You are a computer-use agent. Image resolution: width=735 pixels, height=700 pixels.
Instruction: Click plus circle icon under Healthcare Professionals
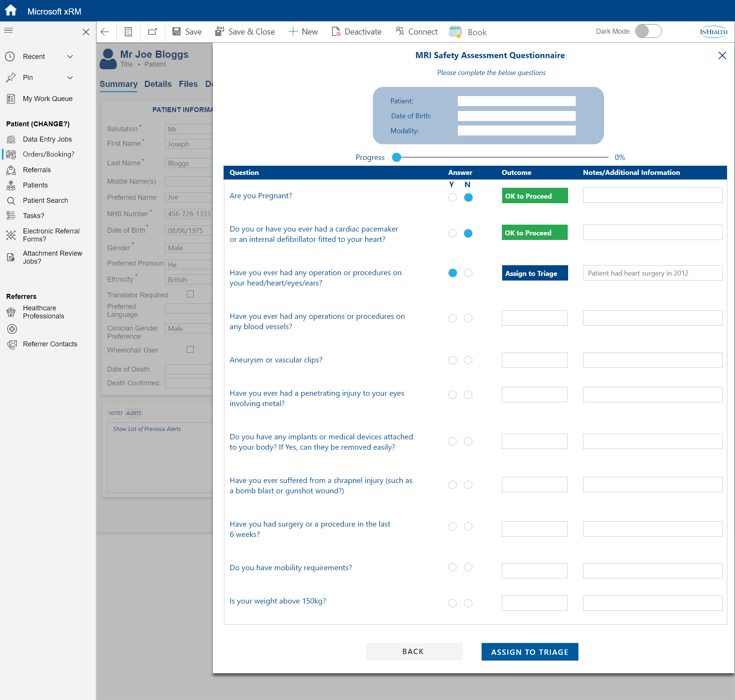pyautogui.click(x=12, y=329)
